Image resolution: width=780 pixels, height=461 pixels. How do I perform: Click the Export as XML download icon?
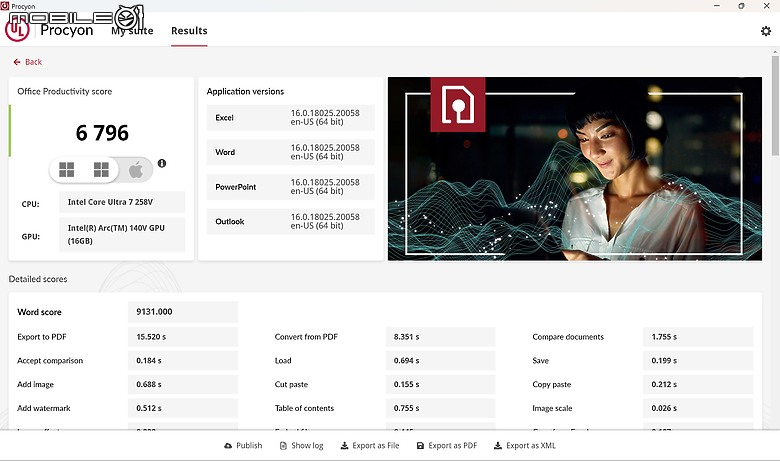point(497,446)
